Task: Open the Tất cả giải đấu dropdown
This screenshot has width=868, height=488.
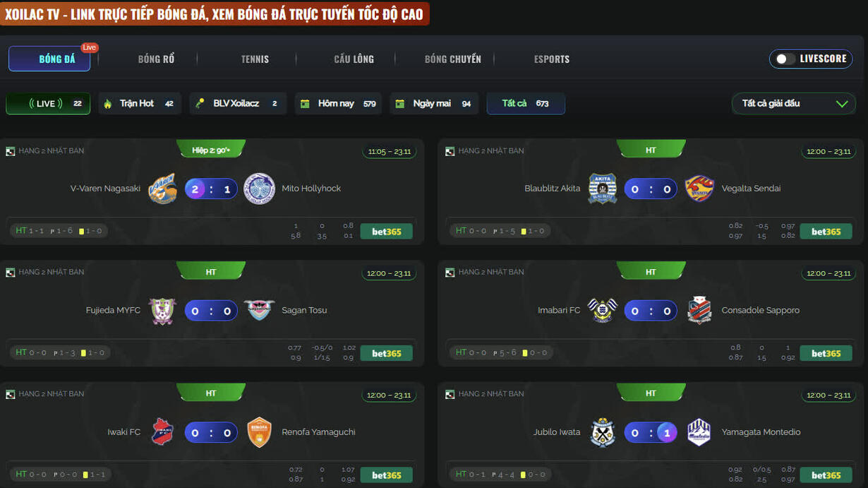Action: [794, 103]
